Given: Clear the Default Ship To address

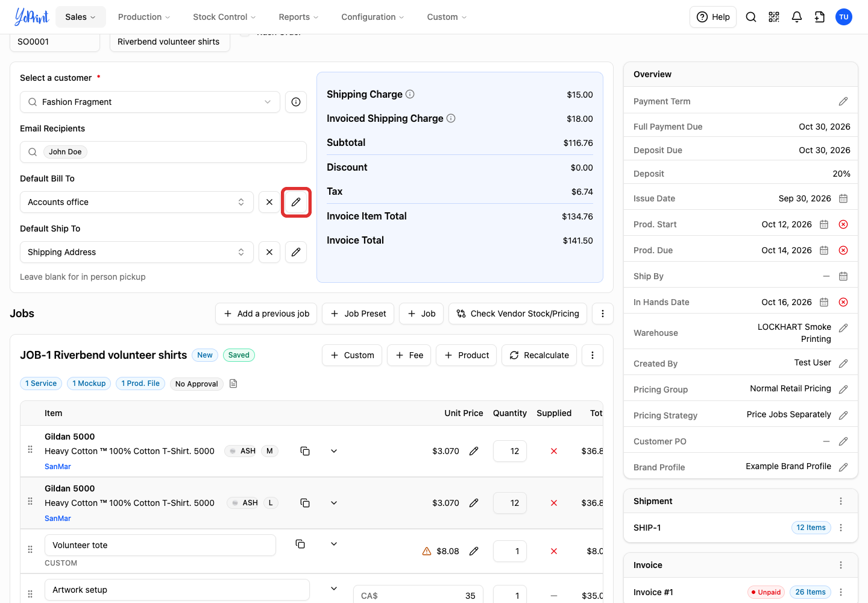Looking at the screenshot, I should (x=269, y=252).
